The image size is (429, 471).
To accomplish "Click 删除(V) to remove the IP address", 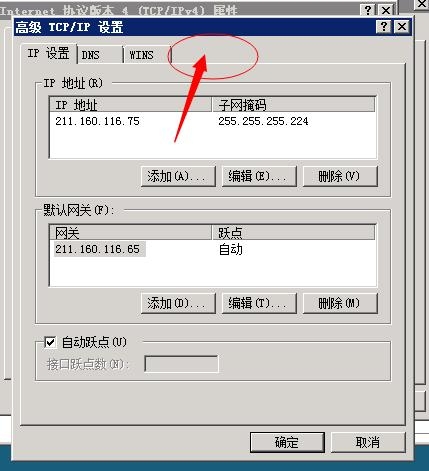I will click(x=340, y=176).
